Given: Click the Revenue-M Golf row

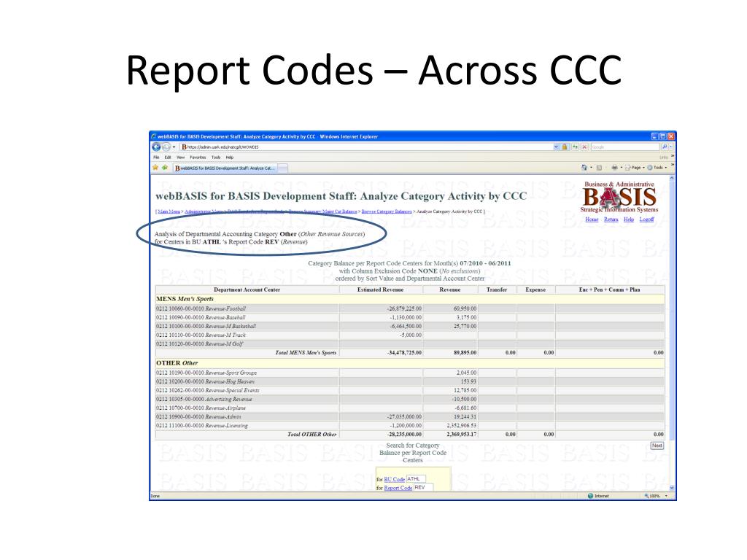Looking at the screenshot, I should (409, 344).
